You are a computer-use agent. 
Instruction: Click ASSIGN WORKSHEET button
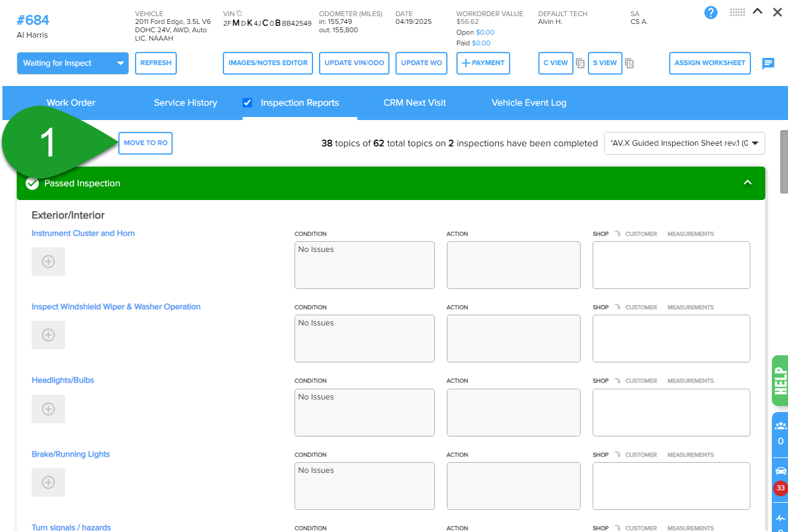coord(710,63)
